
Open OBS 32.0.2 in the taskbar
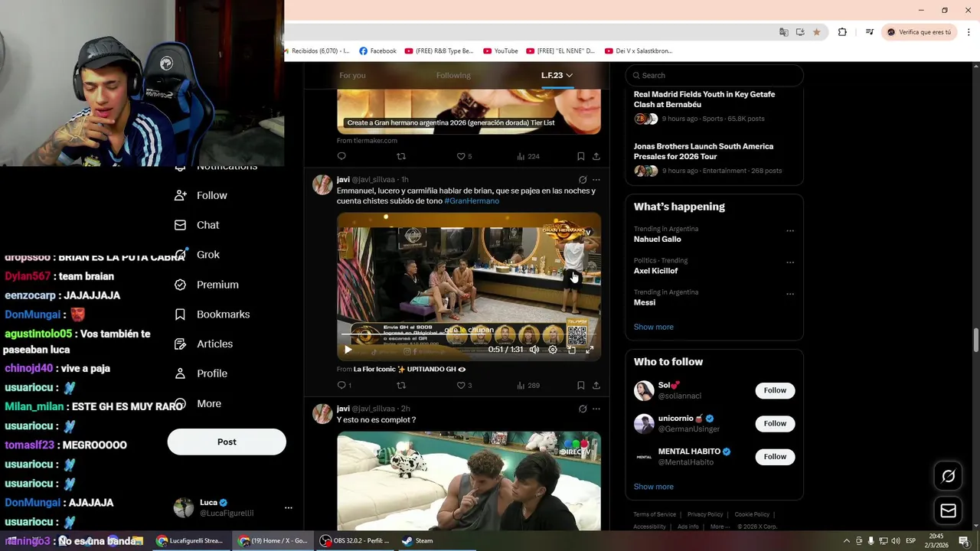click(354, 540)
